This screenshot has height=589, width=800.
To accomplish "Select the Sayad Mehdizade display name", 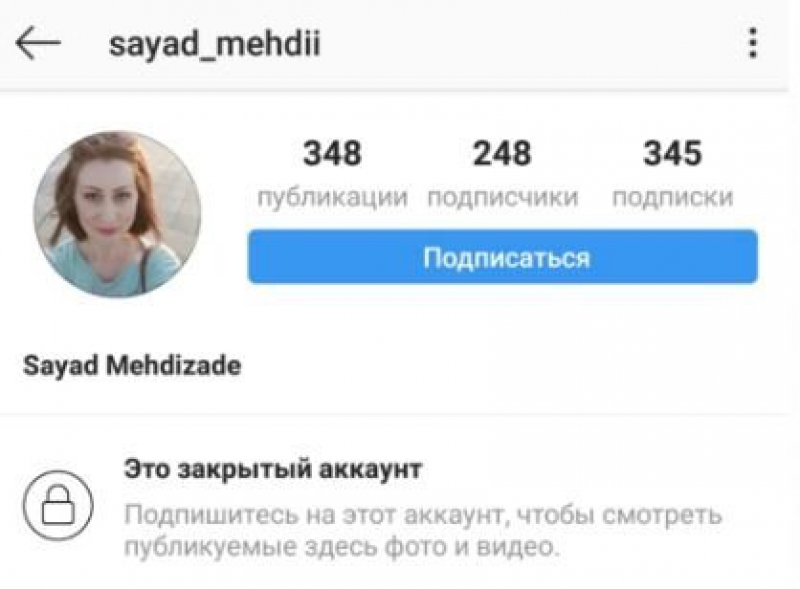I will point(132,365).
